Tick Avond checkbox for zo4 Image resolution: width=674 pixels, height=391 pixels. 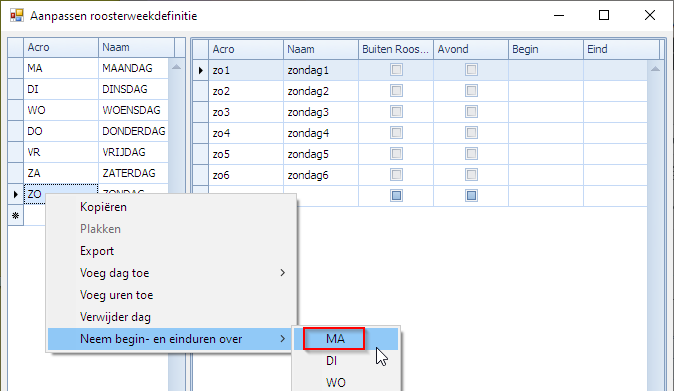471,133
